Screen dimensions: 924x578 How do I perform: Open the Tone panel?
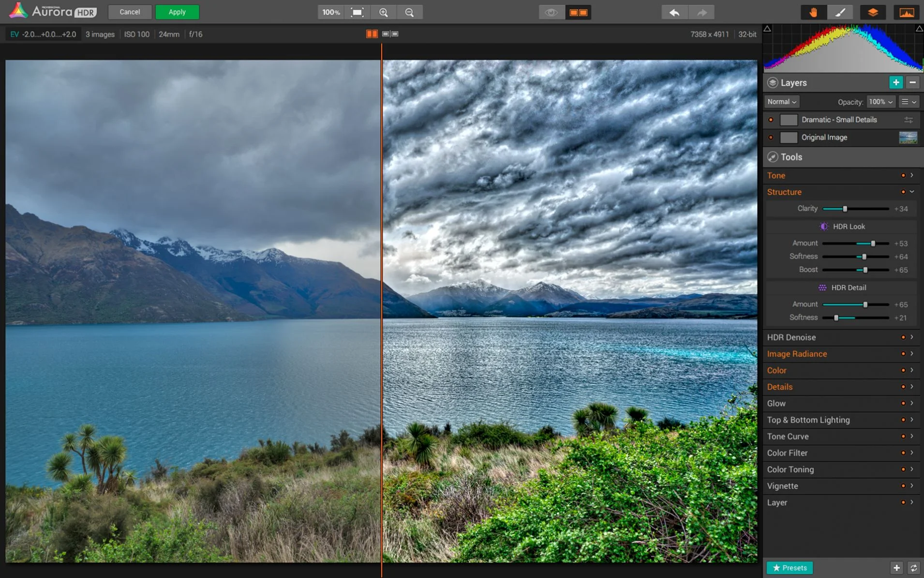[x=842, y=175]
